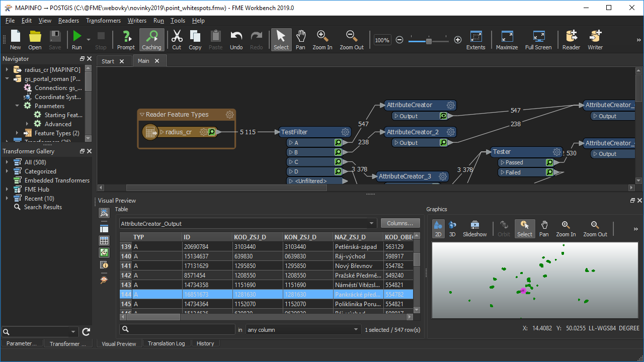Inspect cached features on TestFilter port A
The height and width of the screenshot is (362, 644).
(x=338, y=143)
